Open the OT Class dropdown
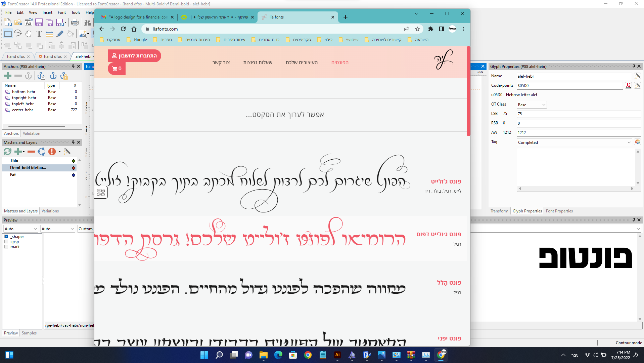The height and width of the screenshot is (363, 644). click(x=532, y=105)
